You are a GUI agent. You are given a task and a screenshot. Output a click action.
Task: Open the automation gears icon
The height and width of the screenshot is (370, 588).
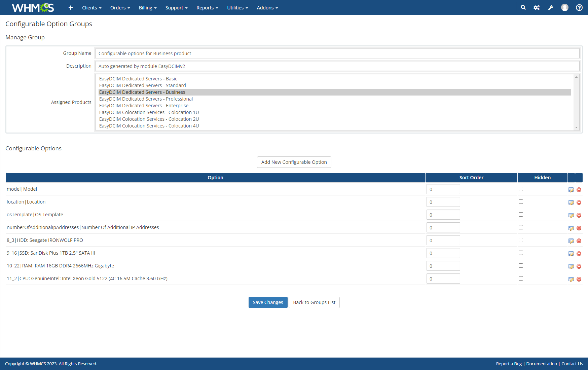pyautogui.click(x=537, y=7)
